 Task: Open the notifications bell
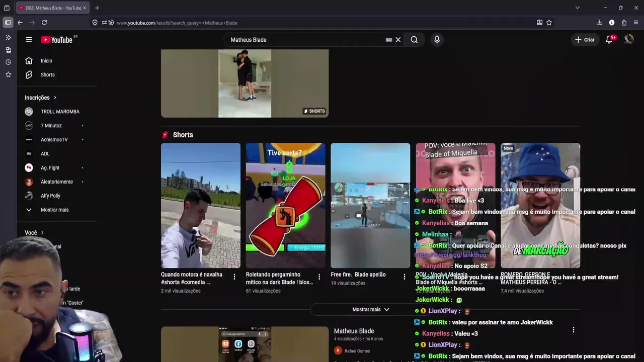pos(610,40)
